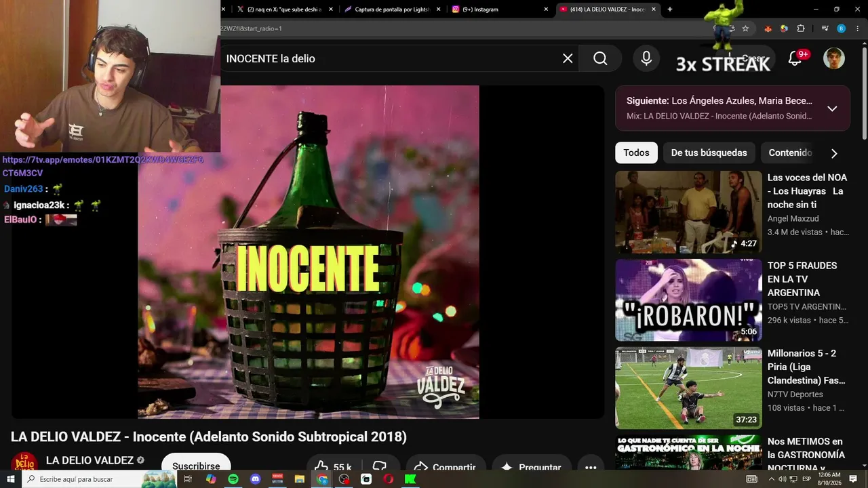Close the Instagram browser tab
Screen dimensions: 868x488
pyautogui.click(x=546, y=9)
